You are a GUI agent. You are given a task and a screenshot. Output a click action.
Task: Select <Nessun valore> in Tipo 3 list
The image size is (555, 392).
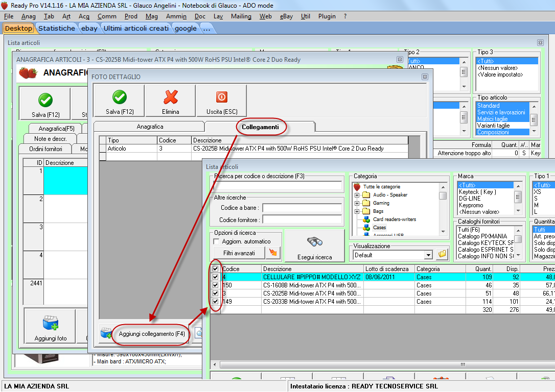point(497,68)
